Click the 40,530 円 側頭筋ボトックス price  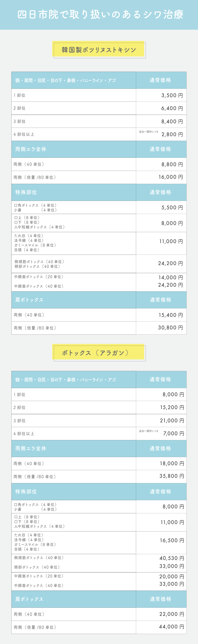tap(172, 558)
